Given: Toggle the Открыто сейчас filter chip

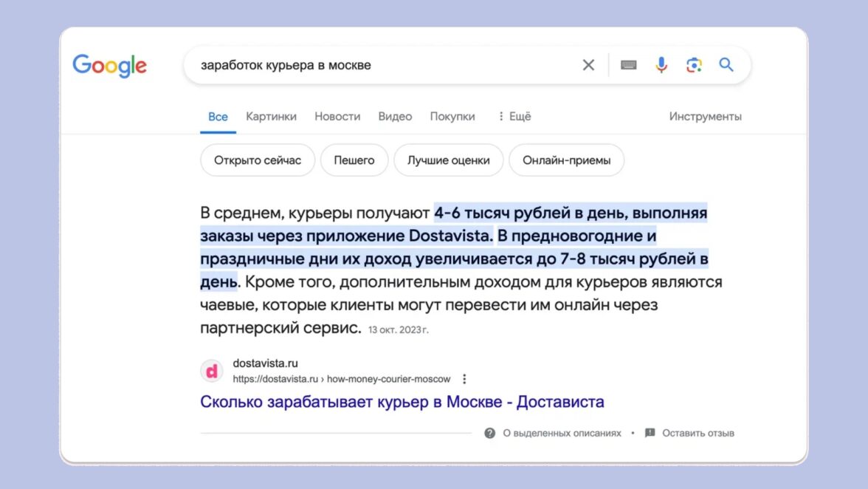Looking at the screenshot, I should (258, 160).
